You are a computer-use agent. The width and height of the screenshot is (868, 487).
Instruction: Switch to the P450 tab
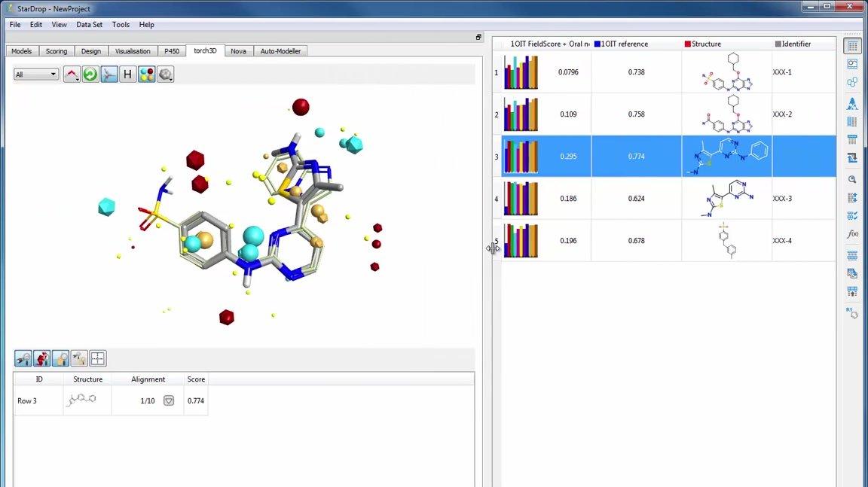coord(171,51)
